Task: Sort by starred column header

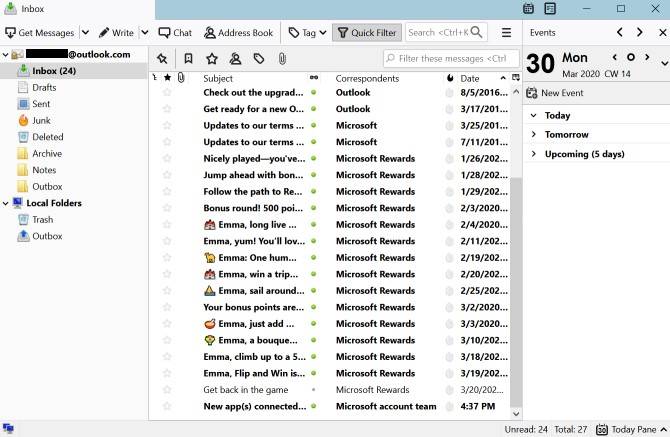Action: [168, 78]
